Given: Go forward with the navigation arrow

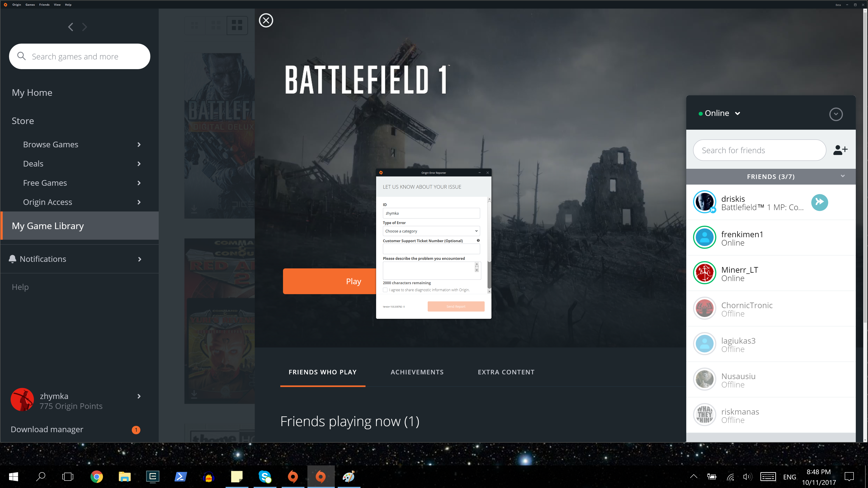Looking at the screenshot, I should click(85, 27).
